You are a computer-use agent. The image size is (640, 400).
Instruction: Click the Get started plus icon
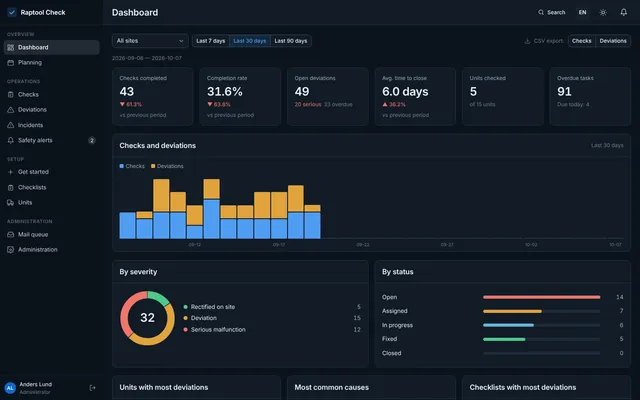[11, 172]
